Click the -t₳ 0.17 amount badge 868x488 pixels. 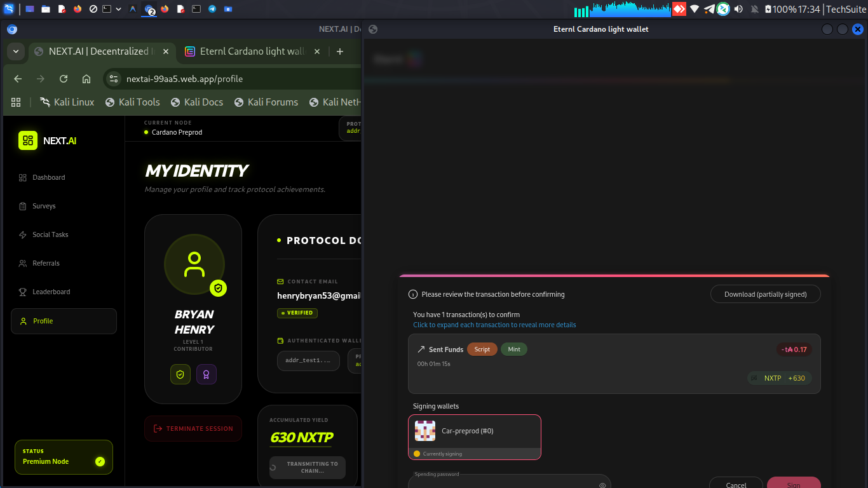794,349
